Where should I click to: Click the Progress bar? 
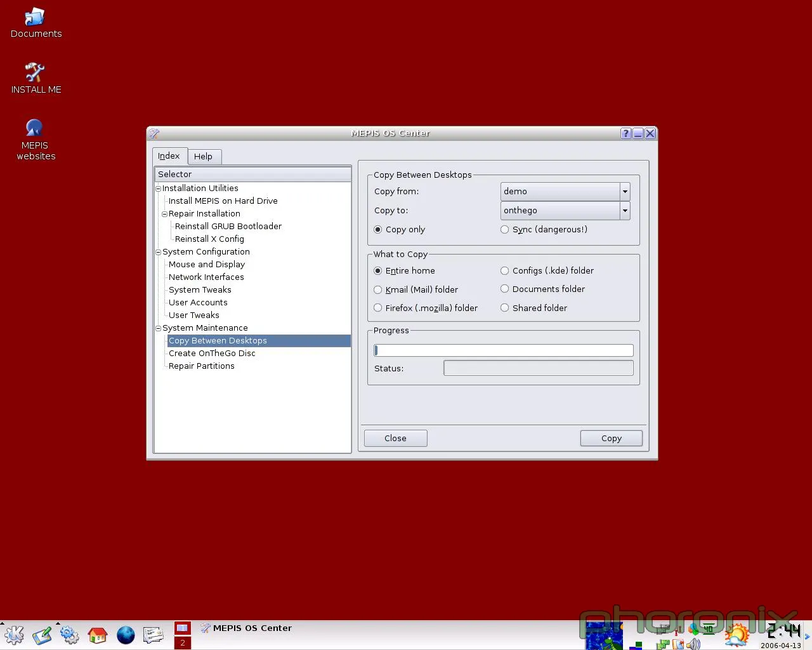click(x=504, y=350)
